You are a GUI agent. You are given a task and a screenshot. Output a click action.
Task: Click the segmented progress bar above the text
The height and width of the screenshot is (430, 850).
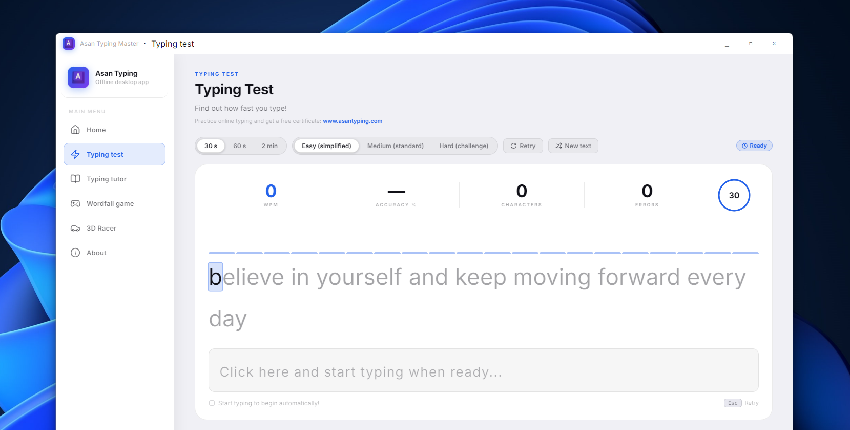point(484,253)
